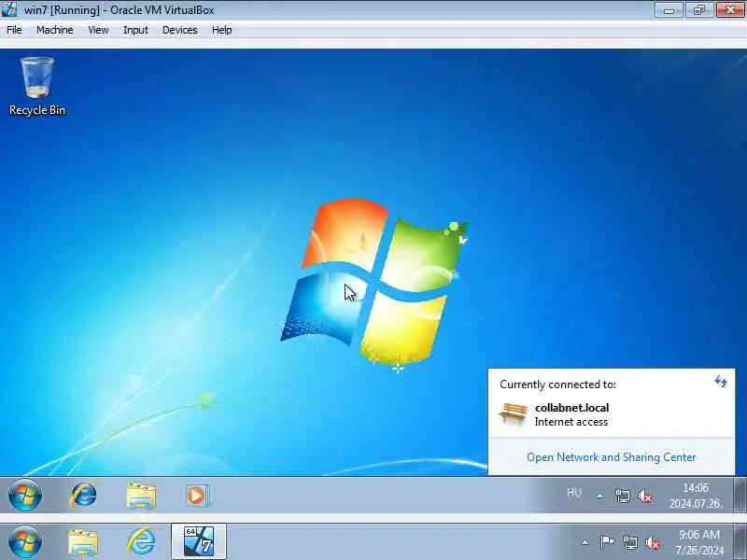Screen dimensions: 747x560
Task: Open the Machine menu
Action: coord(55,30)
